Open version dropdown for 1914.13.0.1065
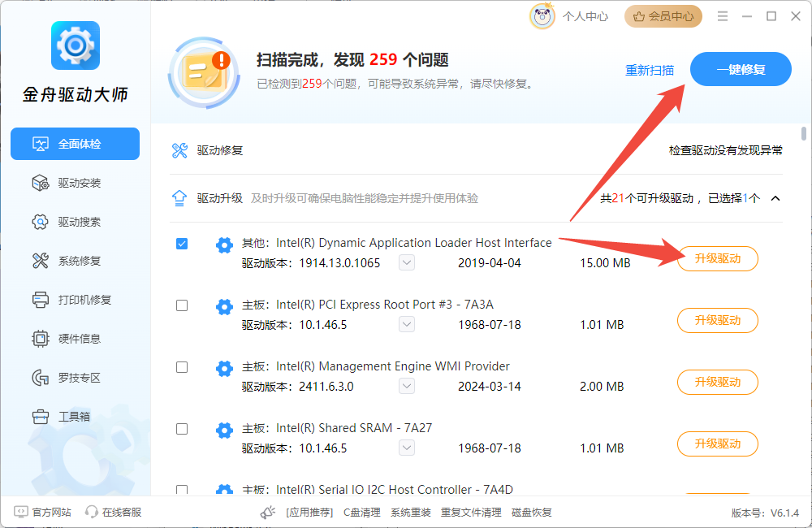812x528 pixels. tap(407, 262)
